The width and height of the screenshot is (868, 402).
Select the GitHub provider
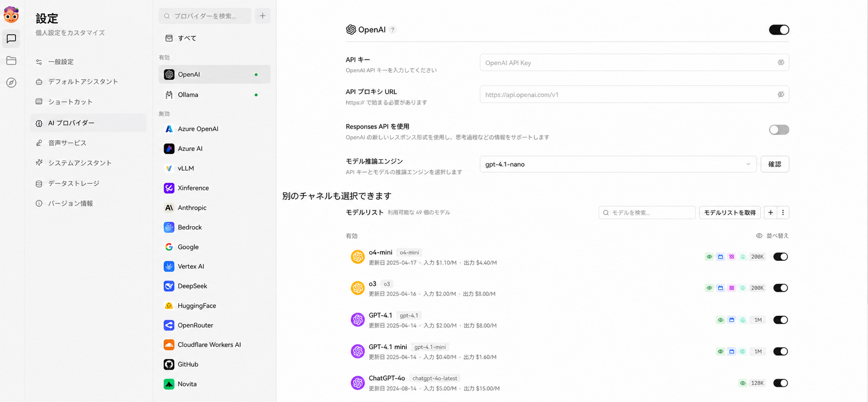coord(215,364)
